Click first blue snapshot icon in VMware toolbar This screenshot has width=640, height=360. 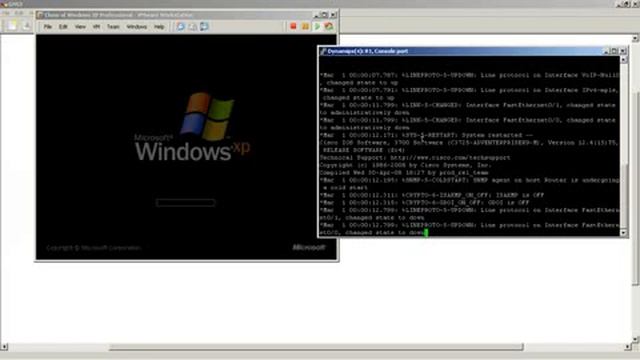[x=180, y=27]
